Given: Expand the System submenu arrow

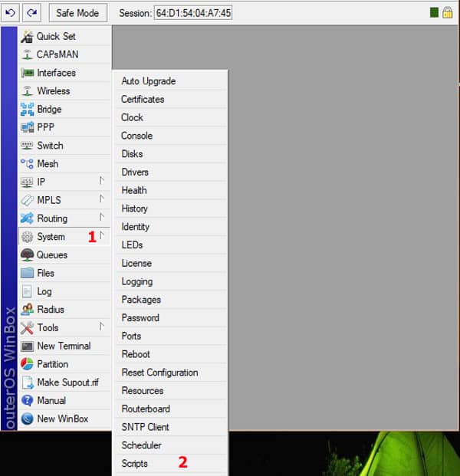Looking at the screenshot, I should 102,235.
